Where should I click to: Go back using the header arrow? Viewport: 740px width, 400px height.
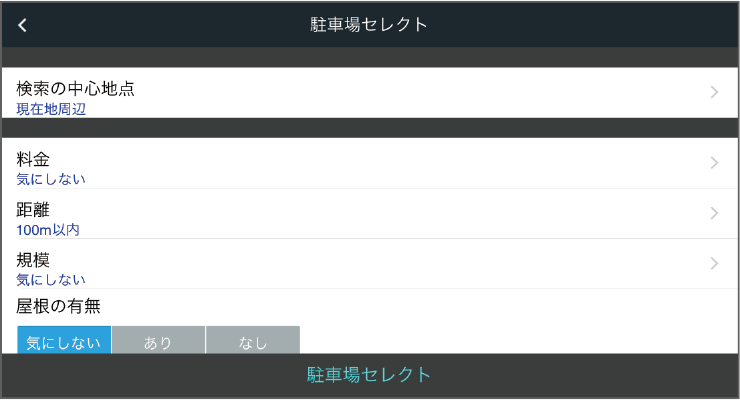pos(22,25)
